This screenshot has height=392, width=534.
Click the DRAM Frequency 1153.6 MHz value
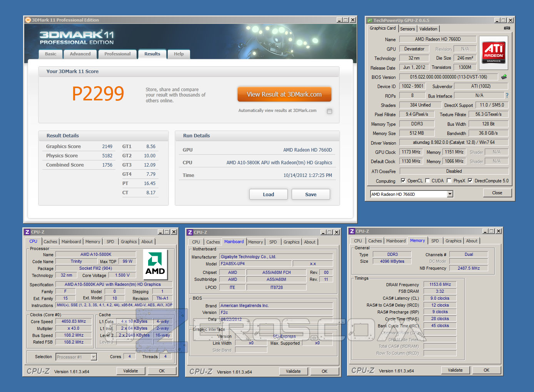tap(440, 284)
